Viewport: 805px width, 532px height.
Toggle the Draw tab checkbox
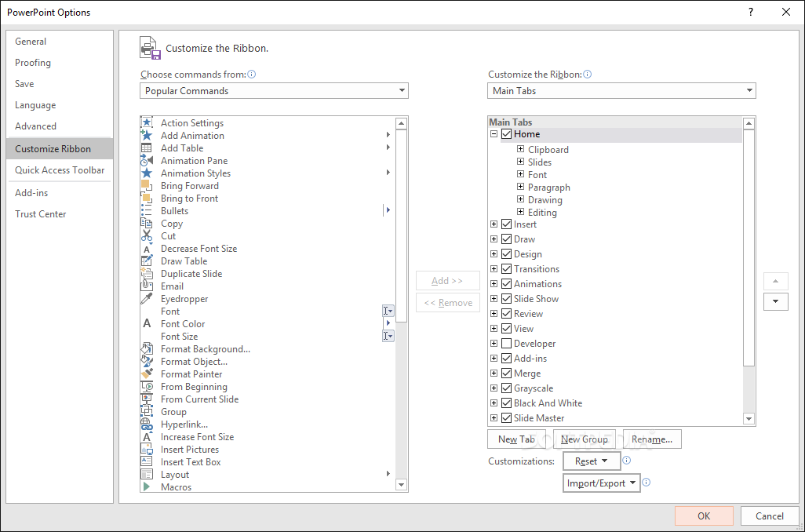tap(506, 239)
